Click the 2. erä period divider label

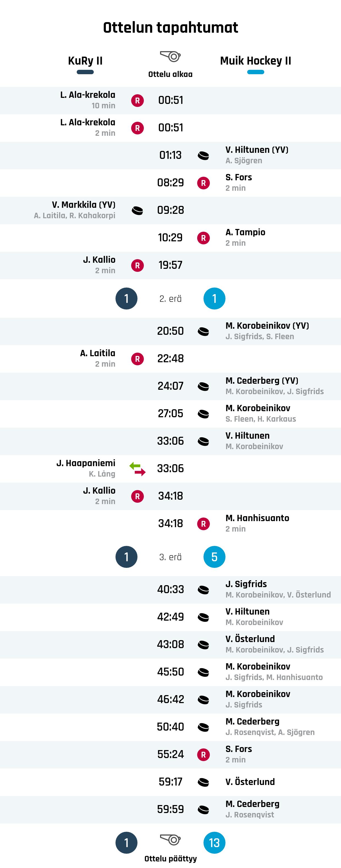tap(170, 298)
